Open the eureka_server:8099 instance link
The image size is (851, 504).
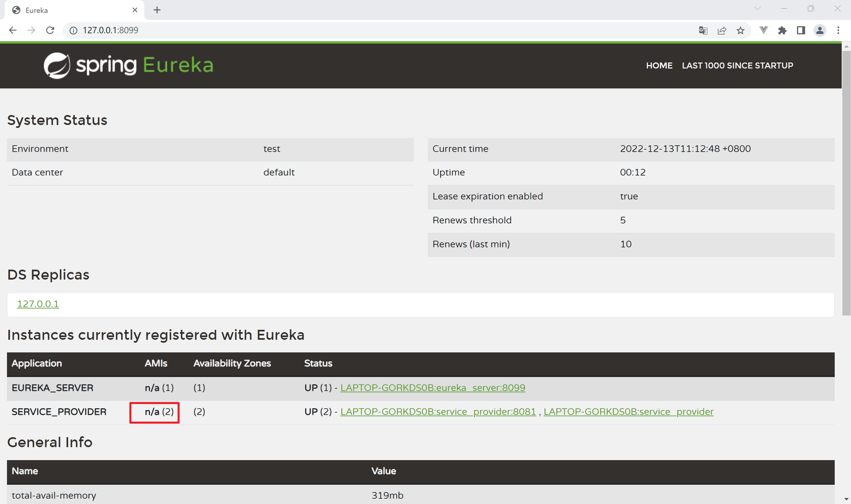tap(432, 388)
